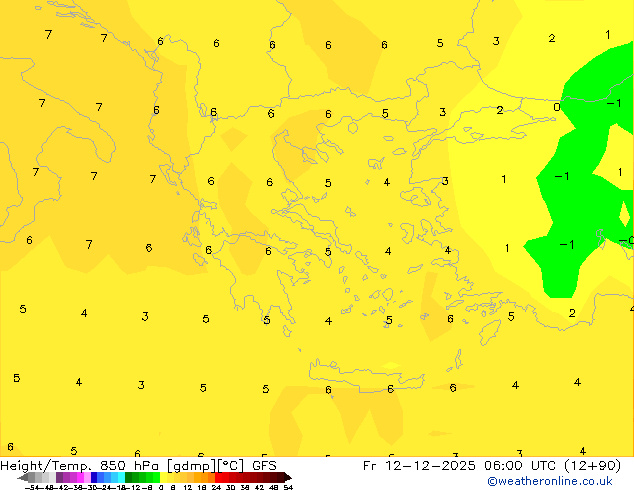Image resolution: width=634 pixels, height=490 pixels.
Task: Click the cyan legend color swatch
Action: click(122, 477)
